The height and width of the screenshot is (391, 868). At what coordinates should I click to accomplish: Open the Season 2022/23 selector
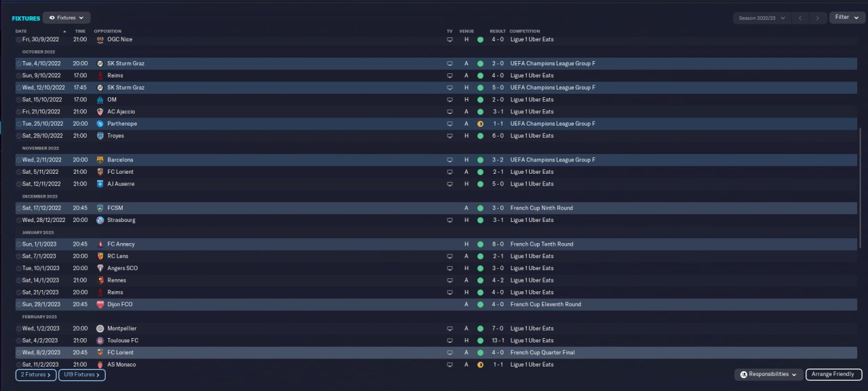pos(762,18)
